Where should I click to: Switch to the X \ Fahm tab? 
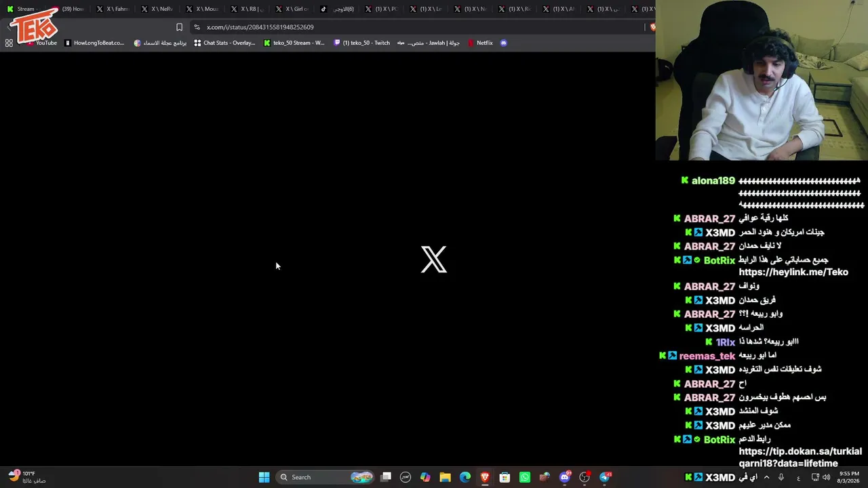(112, 9)
